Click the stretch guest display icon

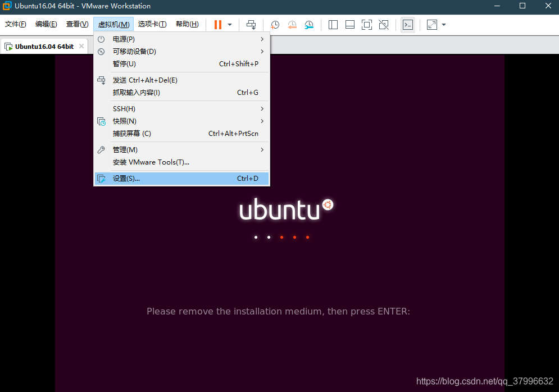tap(431, 25)
